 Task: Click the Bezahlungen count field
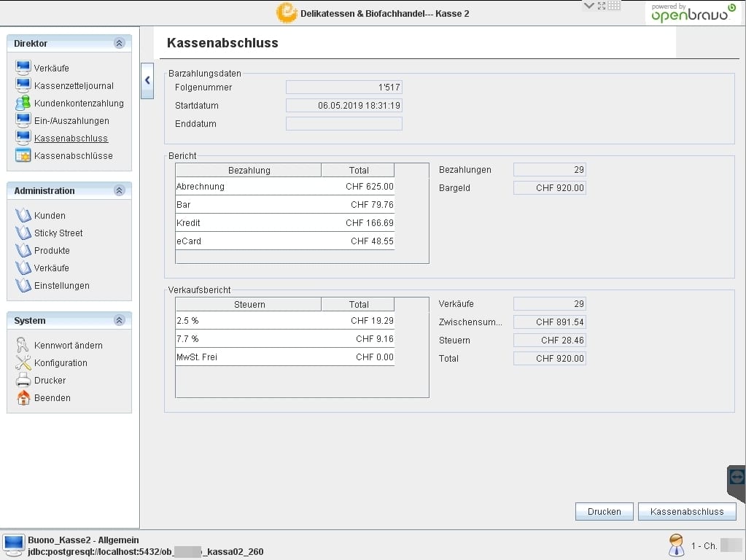[550, 170]
